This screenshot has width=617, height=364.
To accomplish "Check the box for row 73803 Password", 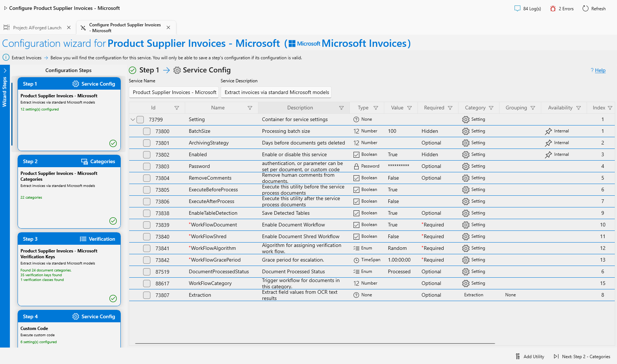I will point(147,166).
